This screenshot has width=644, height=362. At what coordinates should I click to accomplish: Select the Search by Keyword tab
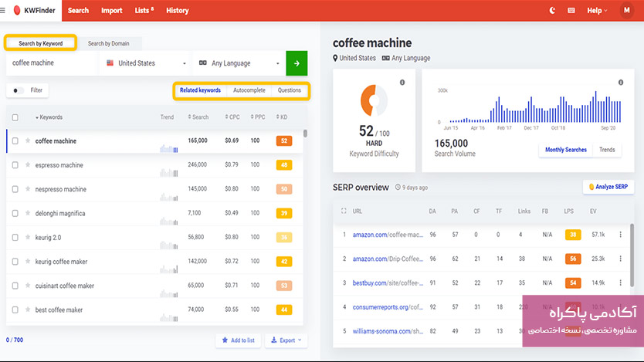(41, 43)
